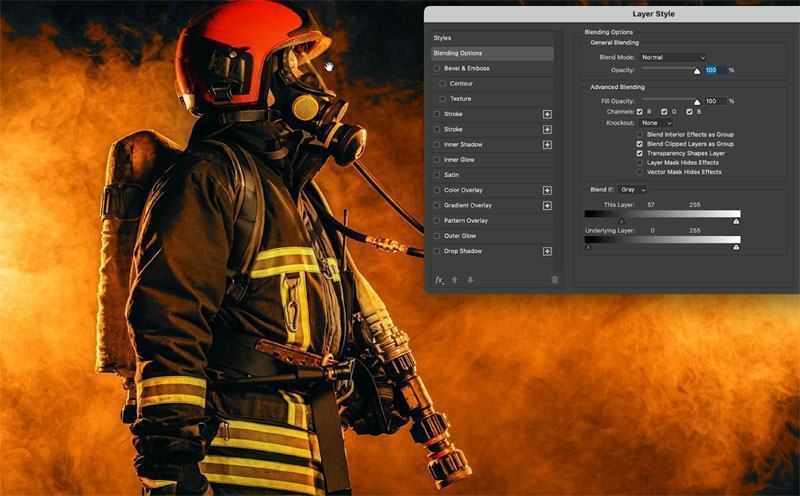Image resolution: width=800 pixels, height=496 pixels.
Task: Select Styles at top of list
Action: (444, 37)
